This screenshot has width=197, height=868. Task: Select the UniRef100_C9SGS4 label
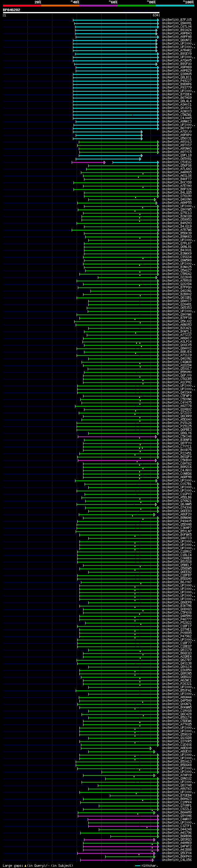177,257
